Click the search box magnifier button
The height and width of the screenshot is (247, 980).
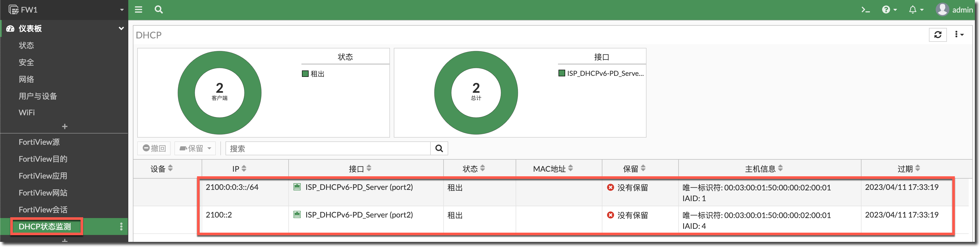(x=439, y=149)
